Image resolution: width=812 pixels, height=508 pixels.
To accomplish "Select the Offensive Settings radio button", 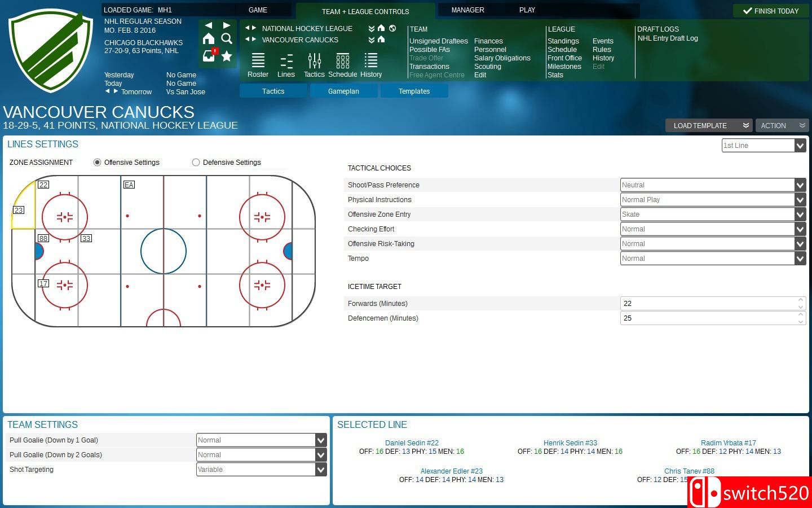I will click(98, 163).
